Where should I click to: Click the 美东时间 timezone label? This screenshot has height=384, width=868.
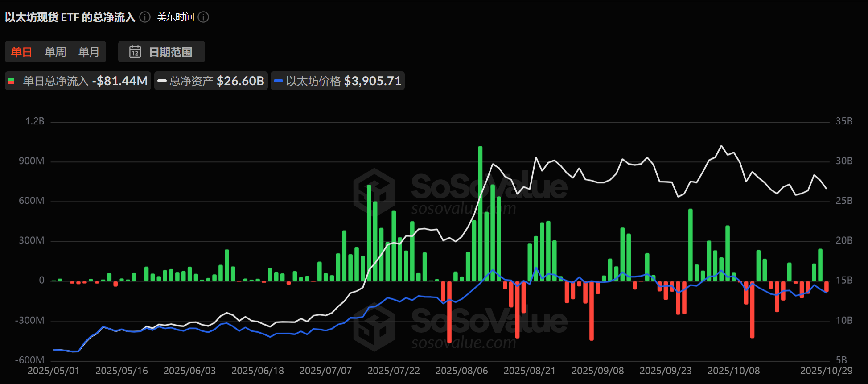point(176,17)
